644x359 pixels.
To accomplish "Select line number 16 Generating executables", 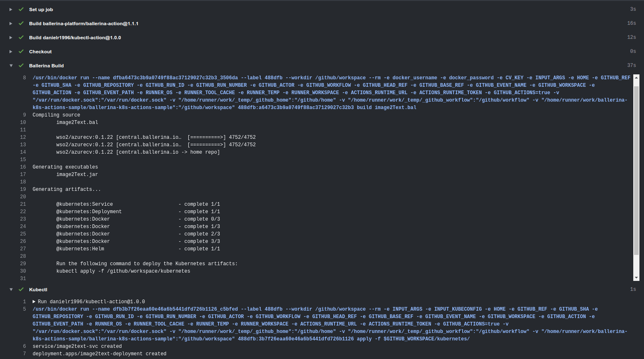I will (23, 167).
